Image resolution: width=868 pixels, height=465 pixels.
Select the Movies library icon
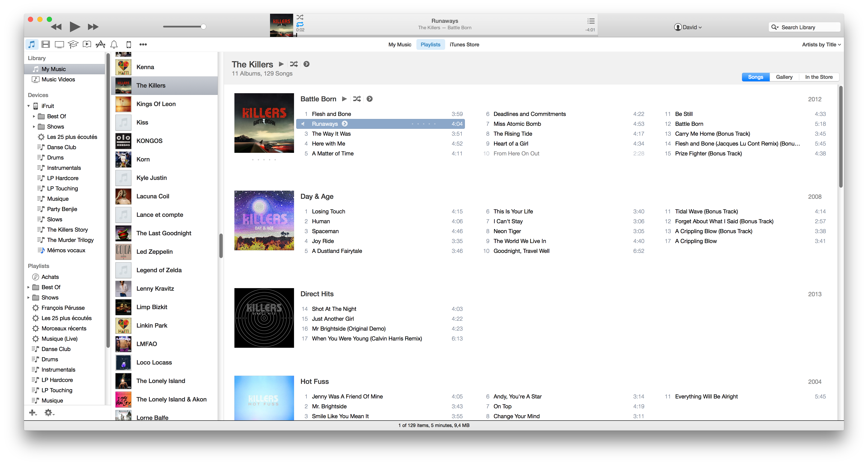point(46,44)
